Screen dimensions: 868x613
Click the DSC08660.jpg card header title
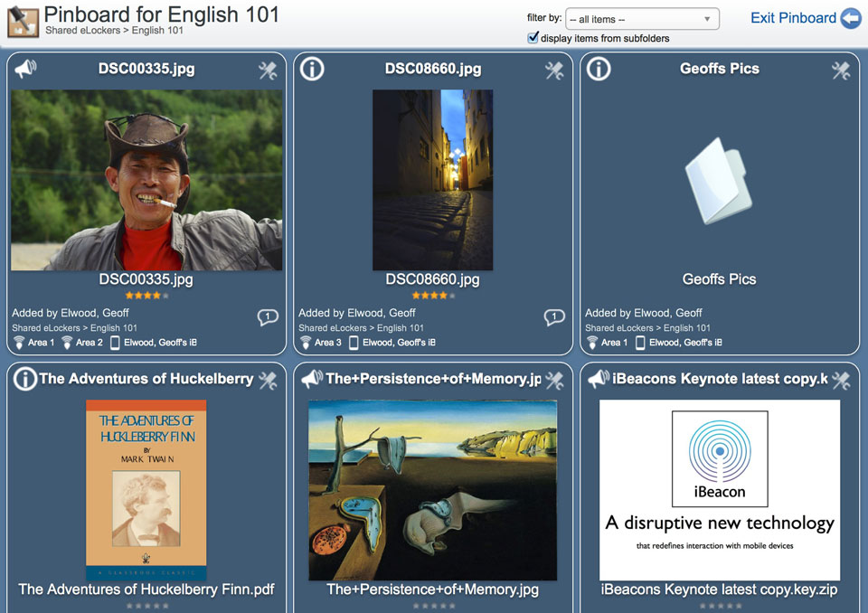[x=433, y=69]
